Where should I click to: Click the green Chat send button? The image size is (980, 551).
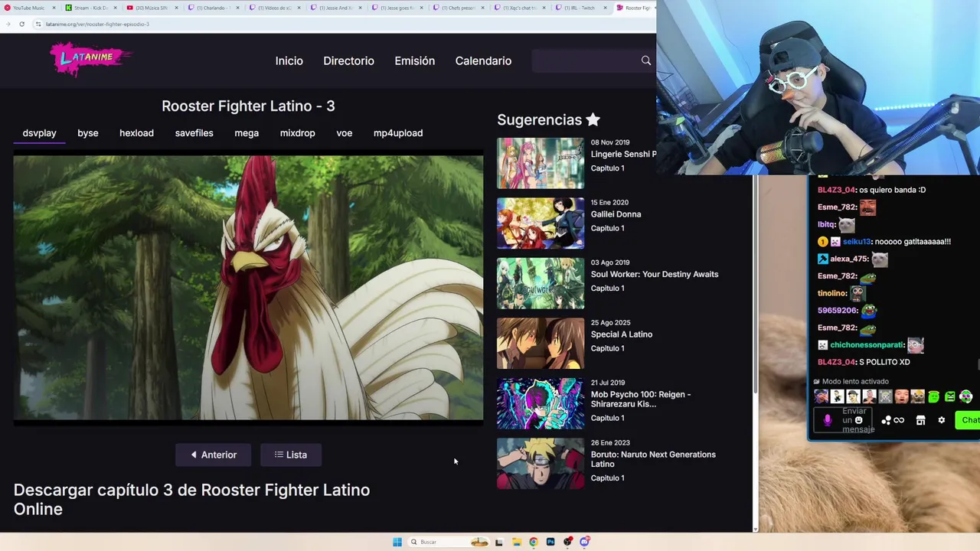point(969,420)
